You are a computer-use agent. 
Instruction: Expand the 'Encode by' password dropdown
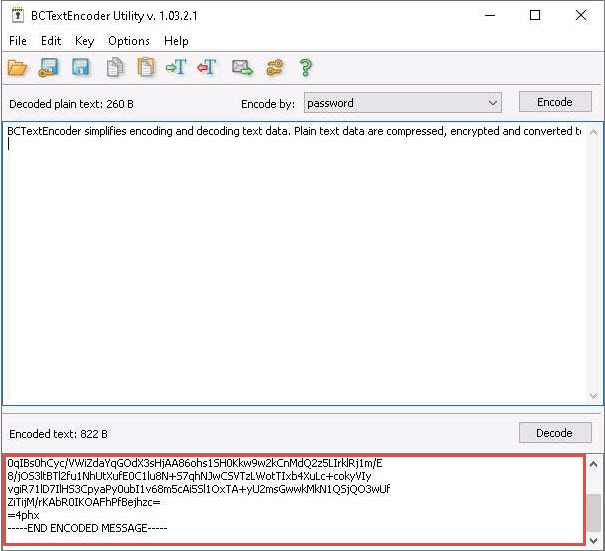[x=492, y=103]
